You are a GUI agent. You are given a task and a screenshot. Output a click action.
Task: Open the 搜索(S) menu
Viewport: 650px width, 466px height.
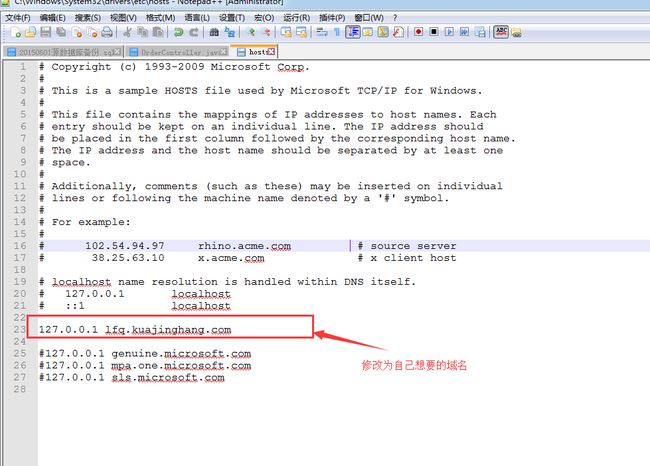88,18
